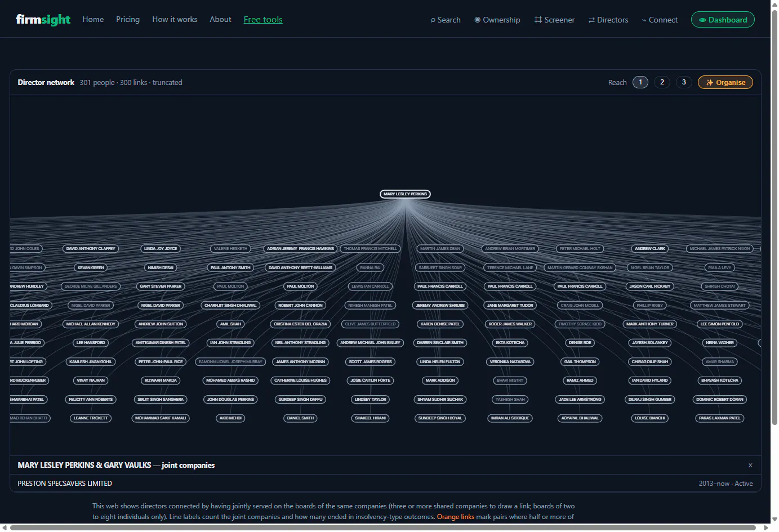Image resolution: width=779 pixels, height=532 pixels.
Task: Click the page vertical scrollbar thumb
Action: click(x=774, y=217)
